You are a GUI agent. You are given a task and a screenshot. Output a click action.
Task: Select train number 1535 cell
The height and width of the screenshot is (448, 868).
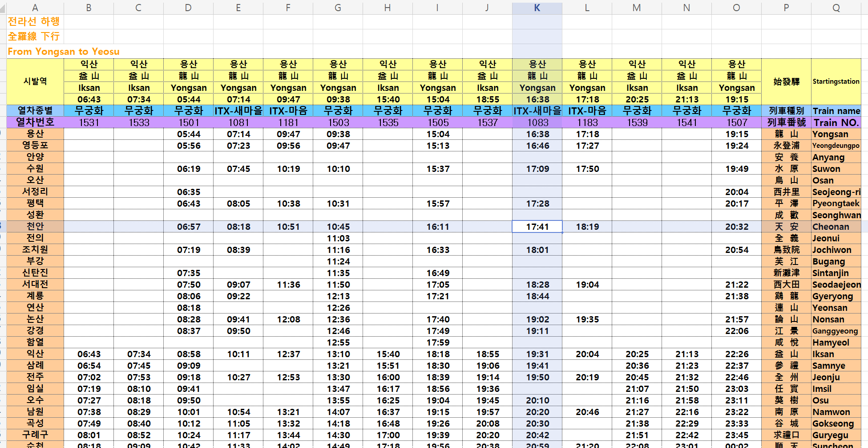tap(388, 122)
